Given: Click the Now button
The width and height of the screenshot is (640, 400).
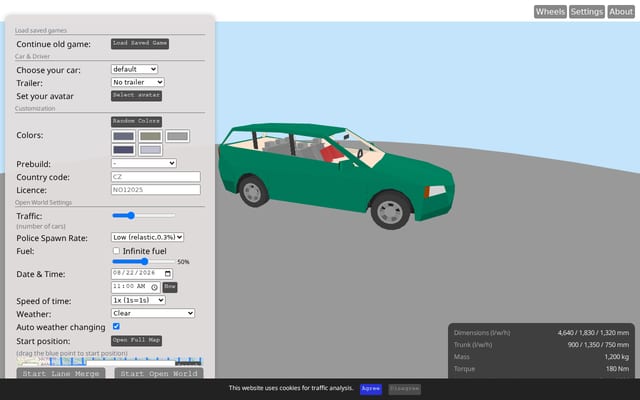Looking at the screenshot, I should point(170,287).
